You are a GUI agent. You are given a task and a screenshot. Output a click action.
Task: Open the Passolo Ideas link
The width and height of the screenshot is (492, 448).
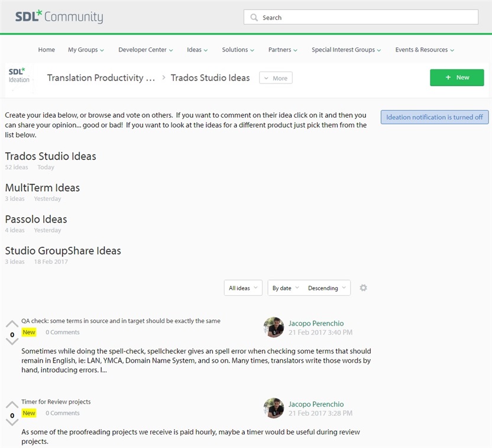(x=36, y=219)
